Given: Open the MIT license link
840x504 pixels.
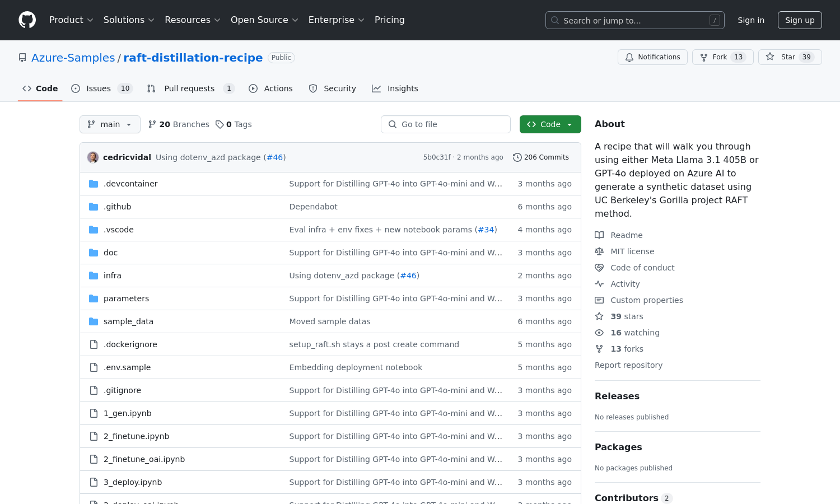Looking at the screenshot, I should [x=632, y=251].
